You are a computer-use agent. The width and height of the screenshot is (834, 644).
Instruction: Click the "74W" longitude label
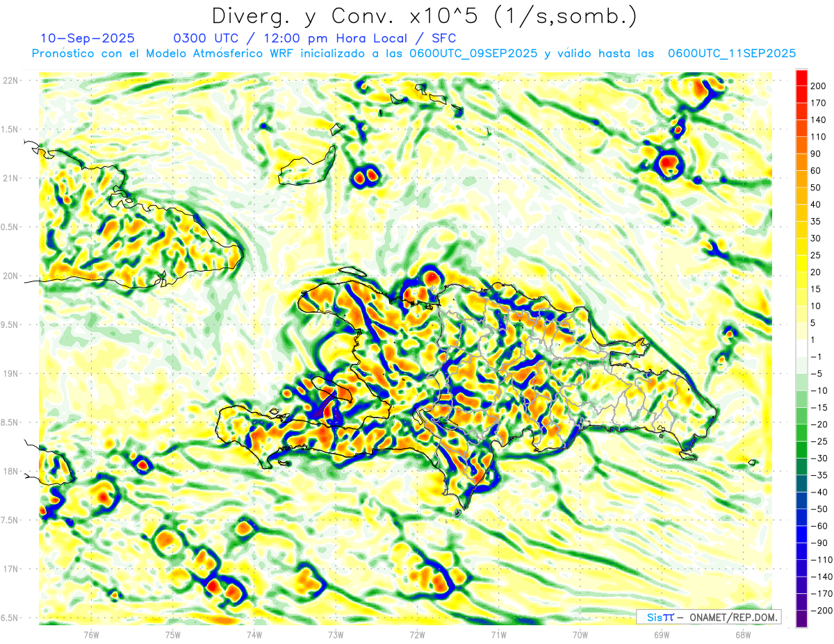(x=254, y=634)
